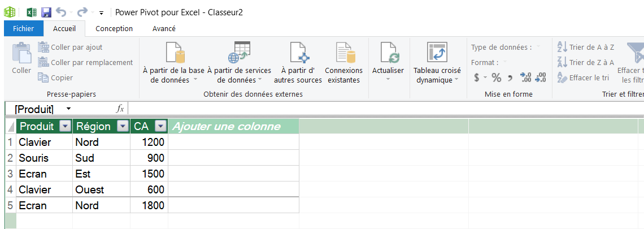Click Ajouter une colonne header
This screenshot has width=644, height=229.
[x=234, y=126]
